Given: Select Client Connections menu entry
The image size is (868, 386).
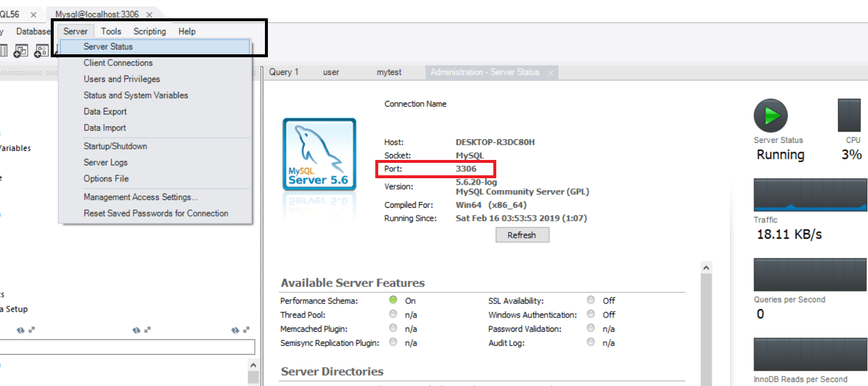Looking at the screenshot, I should pyautogui.click(x=155, y=63).
